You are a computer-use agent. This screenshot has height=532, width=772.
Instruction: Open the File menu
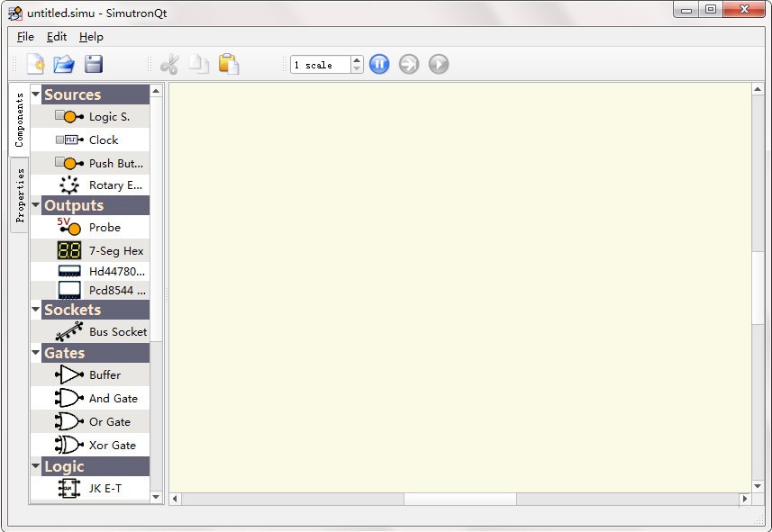(24, 37)
